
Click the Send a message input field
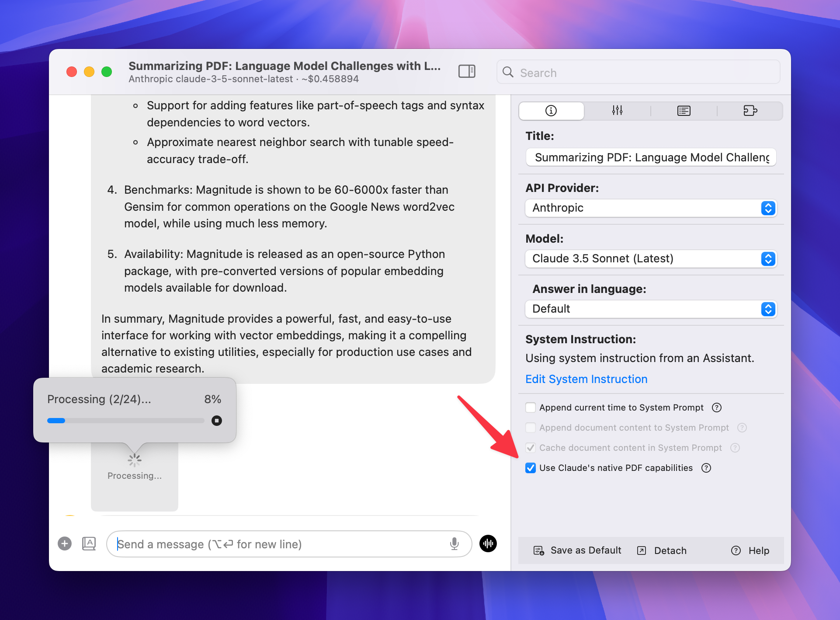pos(280,544)
